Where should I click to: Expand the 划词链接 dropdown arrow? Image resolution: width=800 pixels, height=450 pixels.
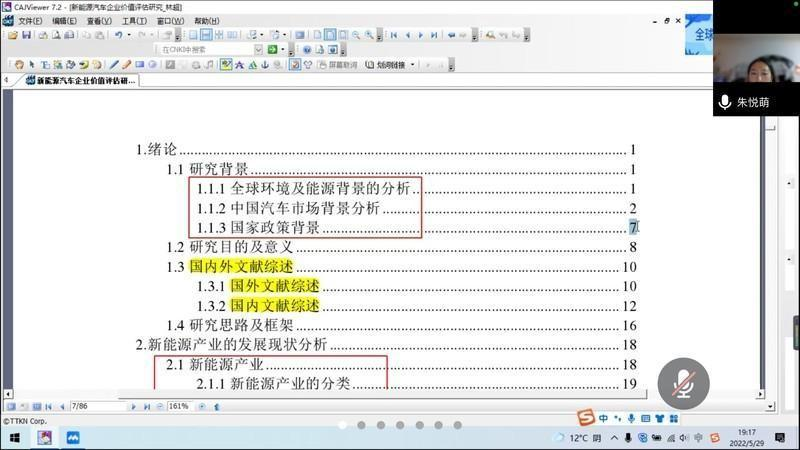413,65
